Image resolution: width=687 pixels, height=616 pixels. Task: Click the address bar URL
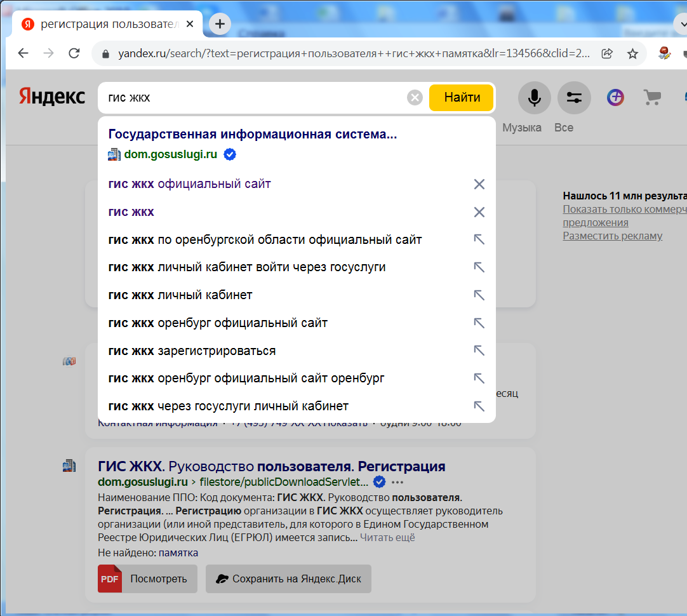point(354,53)
